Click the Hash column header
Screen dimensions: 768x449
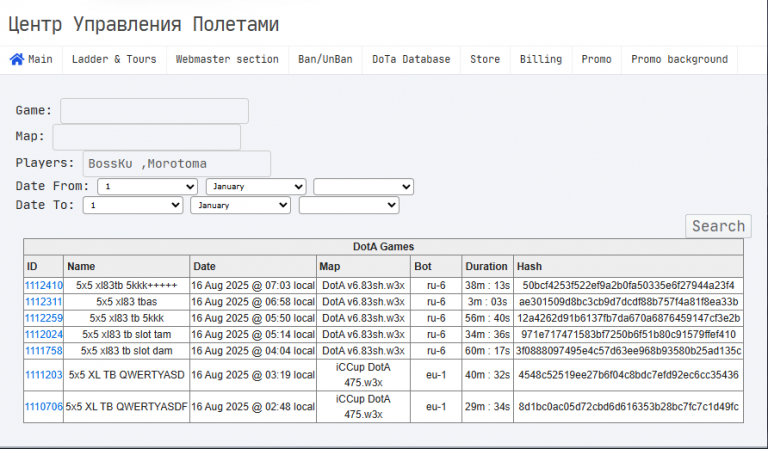coord(628,266)
